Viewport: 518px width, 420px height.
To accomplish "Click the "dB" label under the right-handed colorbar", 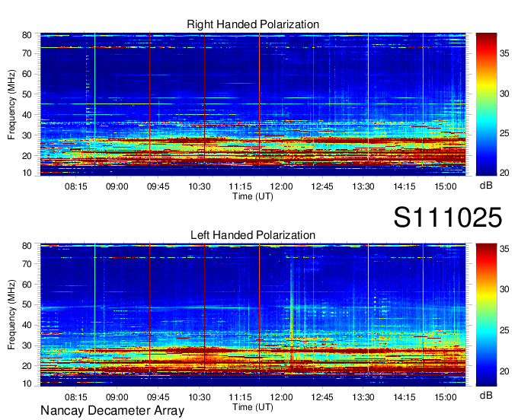I will 486,186.
